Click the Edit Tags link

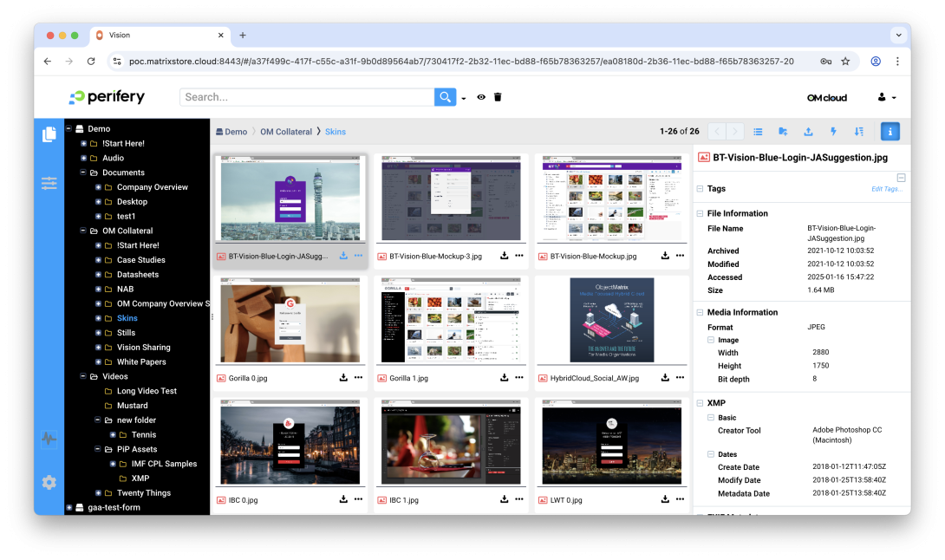[886, 188]
